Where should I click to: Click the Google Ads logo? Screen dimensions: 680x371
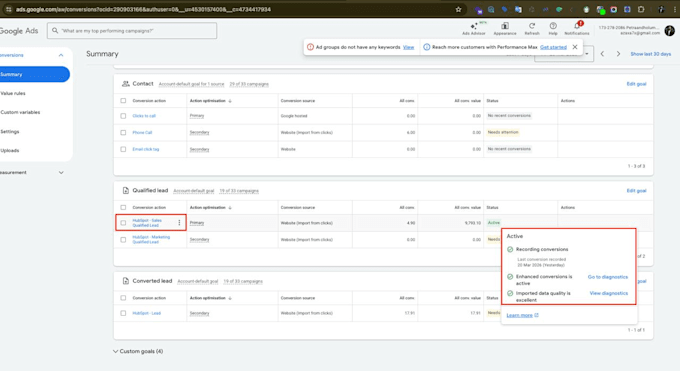pos(19,31)
